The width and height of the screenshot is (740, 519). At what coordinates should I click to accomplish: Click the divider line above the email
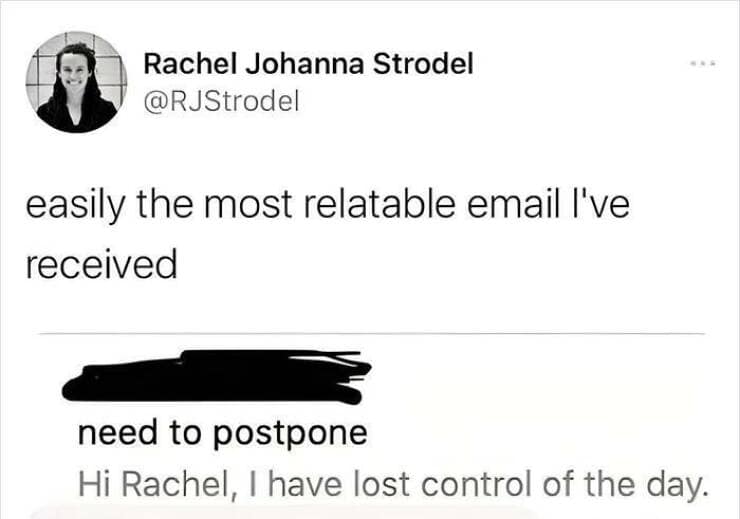[370, 333]
